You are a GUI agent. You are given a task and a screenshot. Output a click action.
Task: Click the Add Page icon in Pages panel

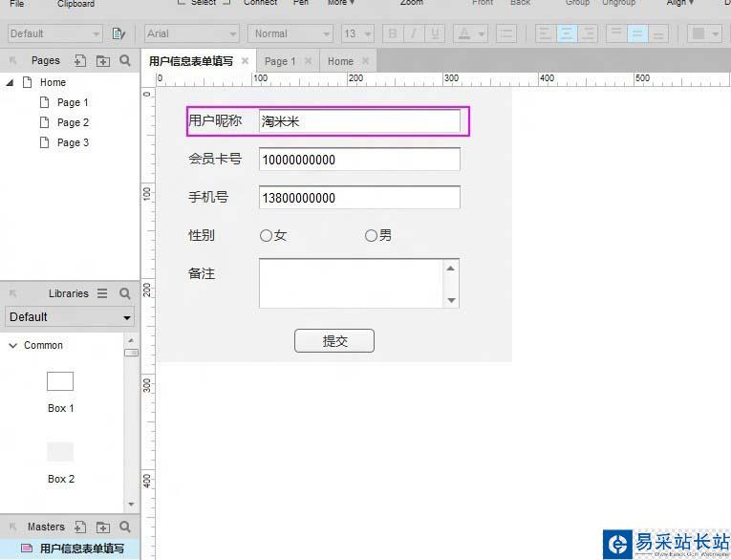pyautogui.click(x=80, y=60)
